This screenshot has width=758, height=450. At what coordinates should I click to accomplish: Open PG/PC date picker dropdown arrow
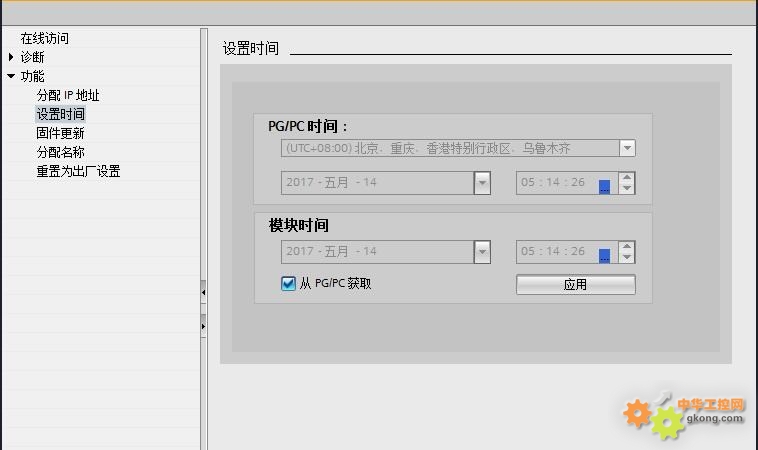coord(482,183)
